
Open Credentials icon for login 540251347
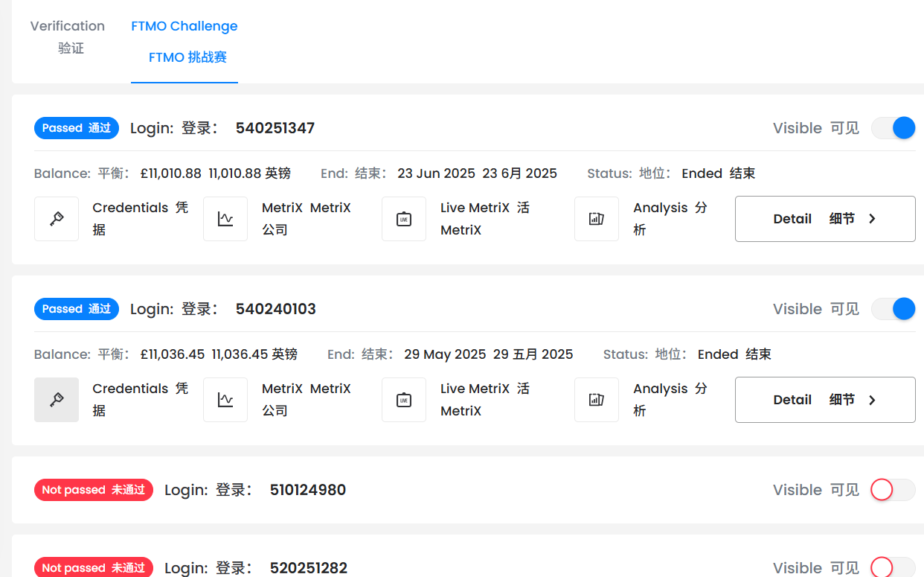pyautogui.click(x=57, y=219)
